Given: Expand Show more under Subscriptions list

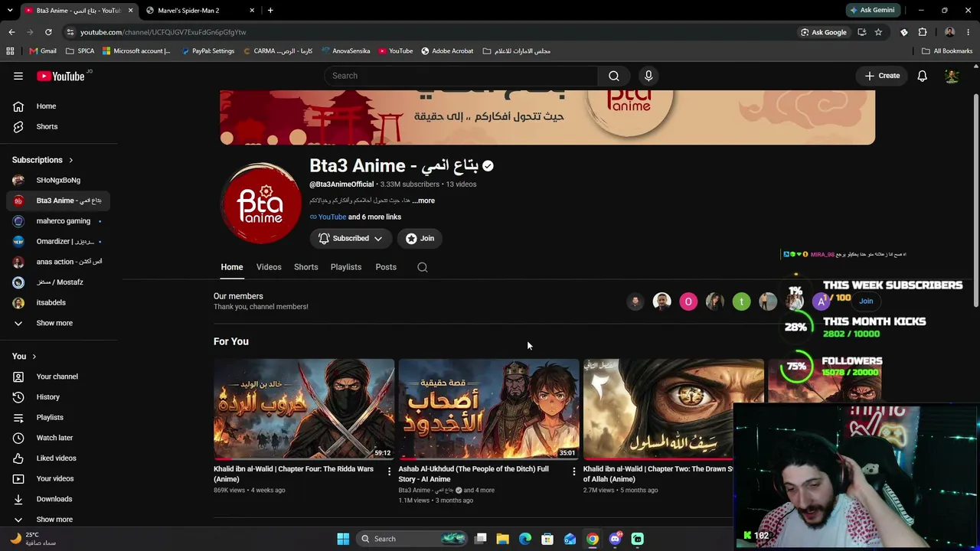Looking at the screenshot, I should click(x=54, y=323).
